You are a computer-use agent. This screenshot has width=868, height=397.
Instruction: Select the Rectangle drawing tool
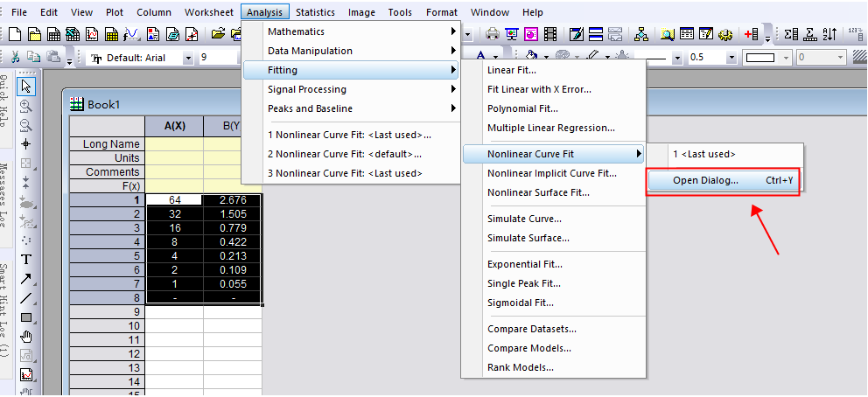(25, 317)
